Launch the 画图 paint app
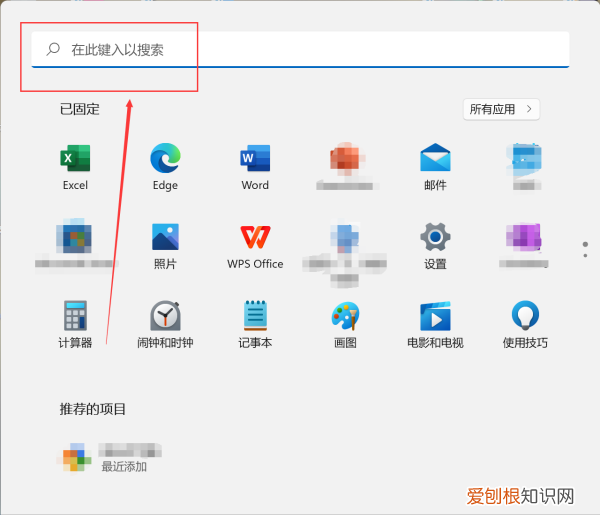The image size is (600, 515). click(x=345, y=324)
